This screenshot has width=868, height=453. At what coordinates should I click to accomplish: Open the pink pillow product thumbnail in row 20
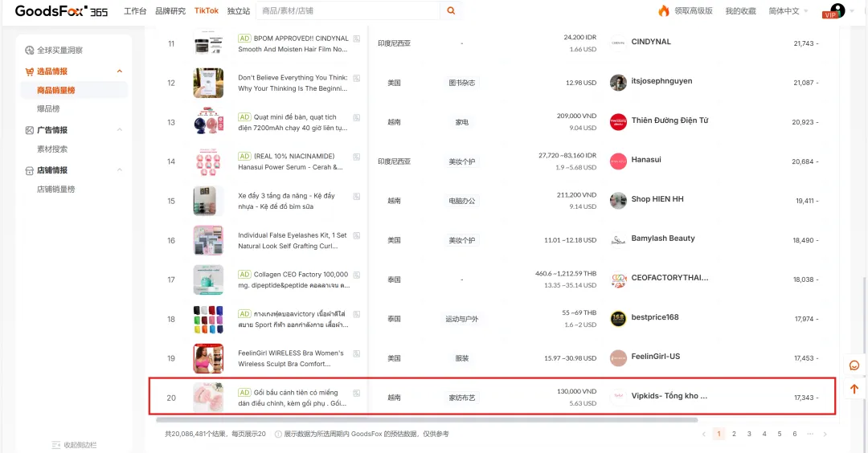(x=208, y=397)
